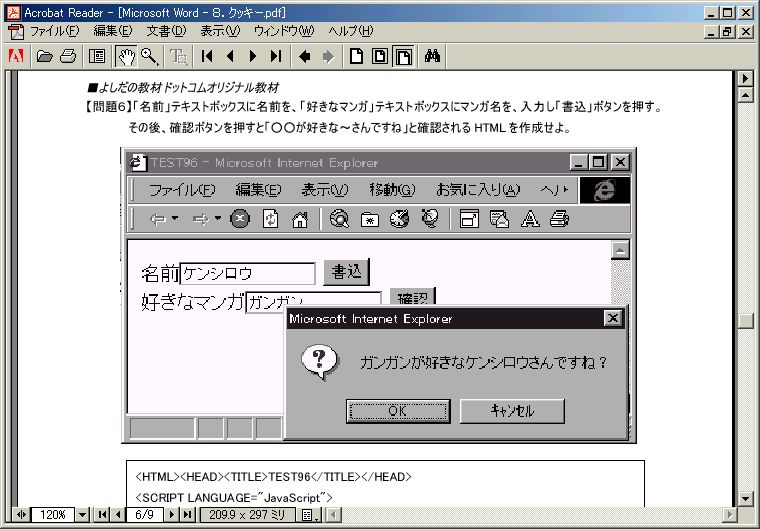Click vertical scrollbar down arrow

(x=745, y=498)
